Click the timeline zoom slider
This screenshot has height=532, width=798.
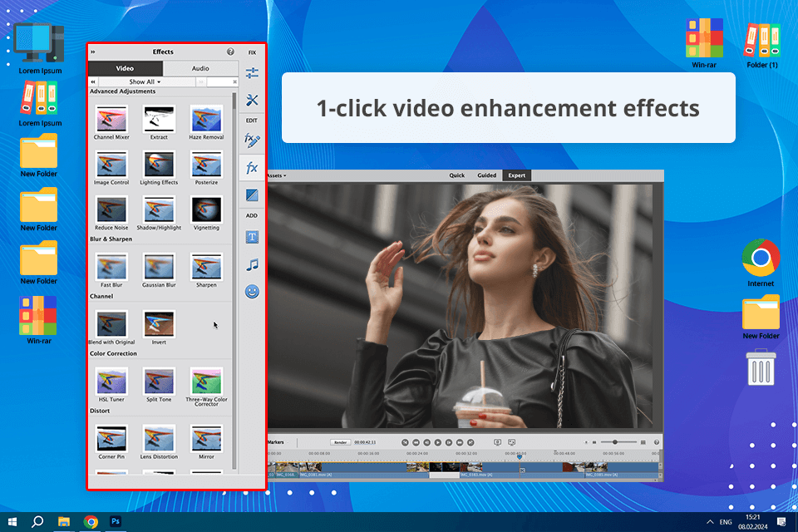618,442
